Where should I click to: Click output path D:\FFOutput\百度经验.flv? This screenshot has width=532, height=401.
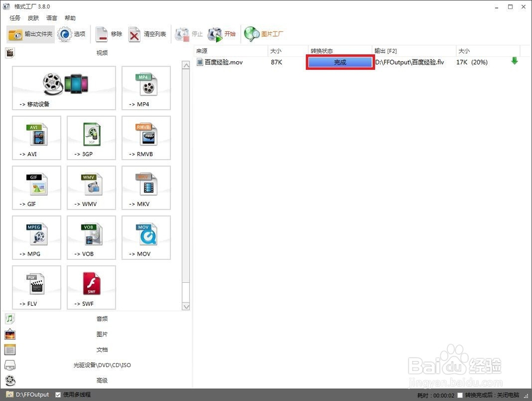[409, 62]
